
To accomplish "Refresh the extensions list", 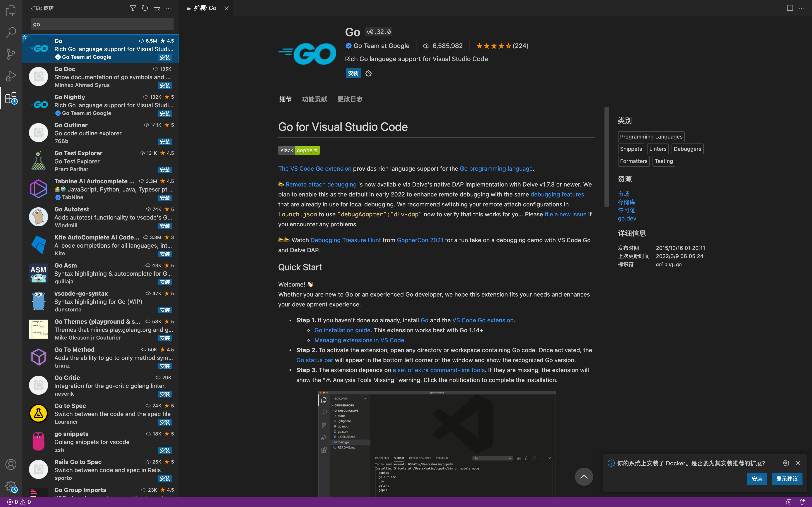I will point(145,8).
